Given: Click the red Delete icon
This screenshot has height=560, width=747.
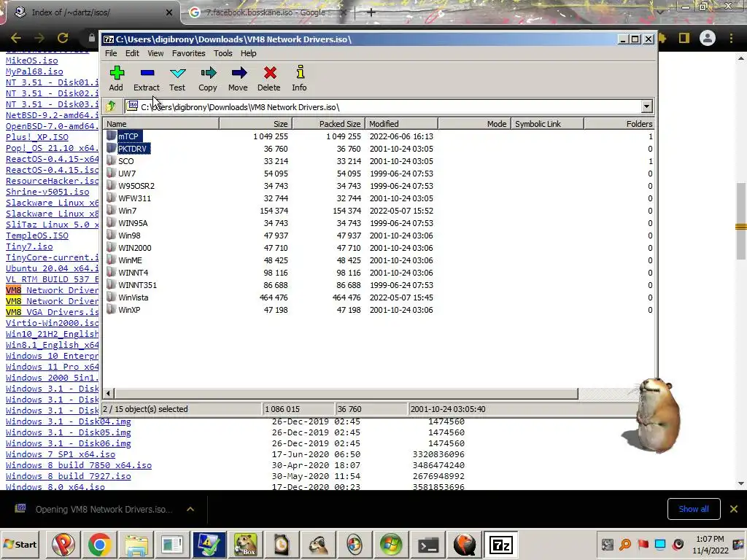Looking at the screenshot, I should [x=269, y=79].
